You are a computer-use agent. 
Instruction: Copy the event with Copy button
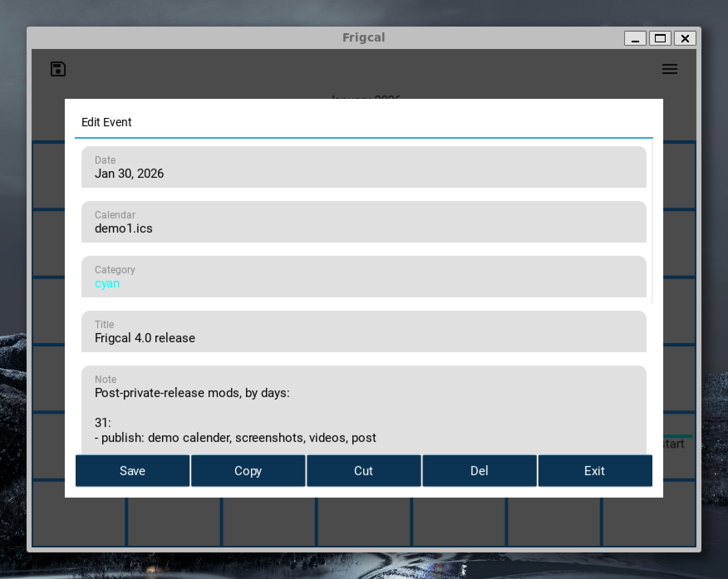tap(248, 471)
